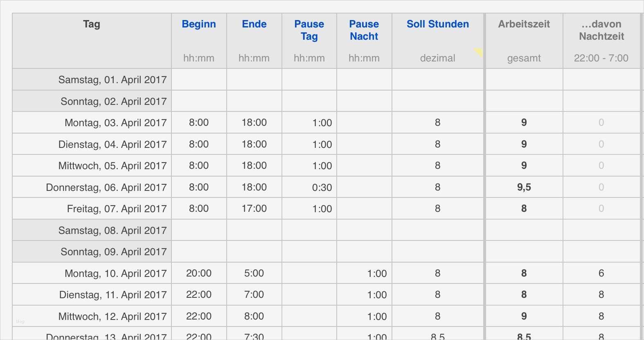This screenshot has width=644, height=340.
Task: Click Ende 7:00 for Dienstag, 11. April
Action: (x=254, y=295)
